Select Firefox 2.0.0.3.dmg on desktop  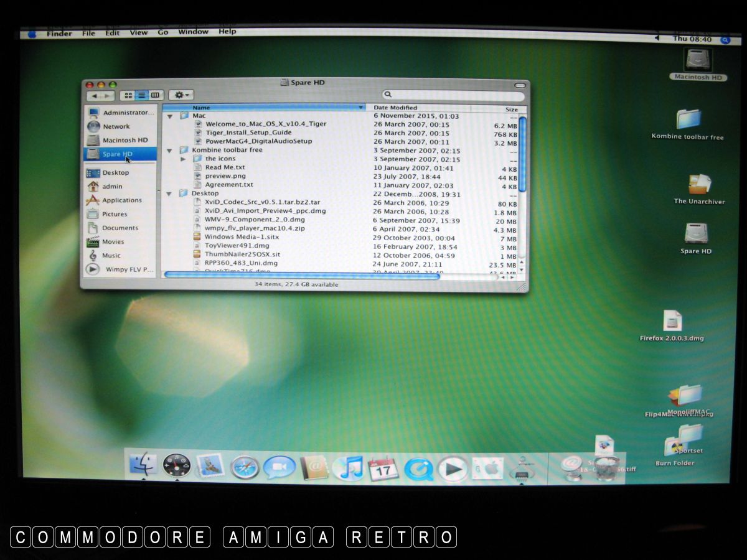click(x=672, y=322)
